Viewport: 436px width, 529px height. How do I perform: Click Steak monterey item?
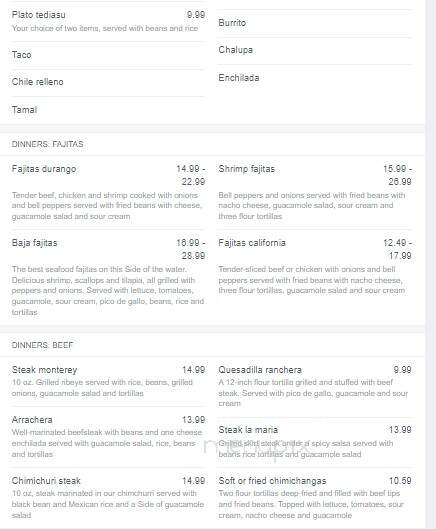click(x=45, y=370)
